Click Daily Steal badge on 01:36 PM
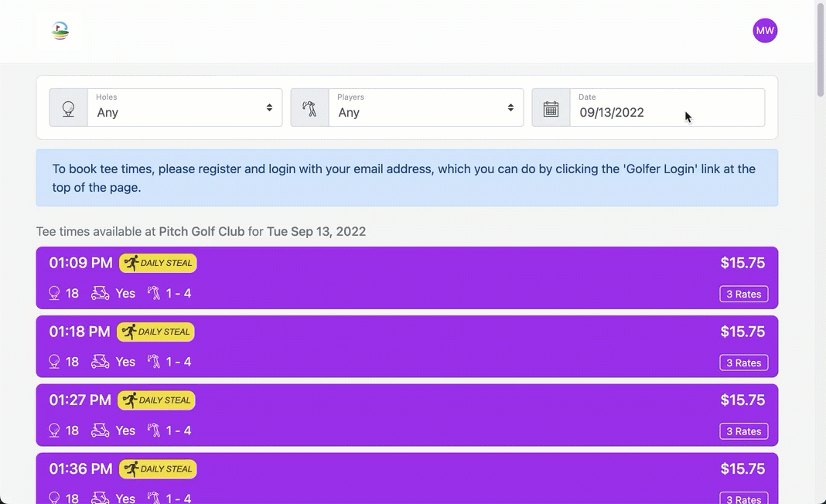826x504 pixels. (x=158, y=469)
